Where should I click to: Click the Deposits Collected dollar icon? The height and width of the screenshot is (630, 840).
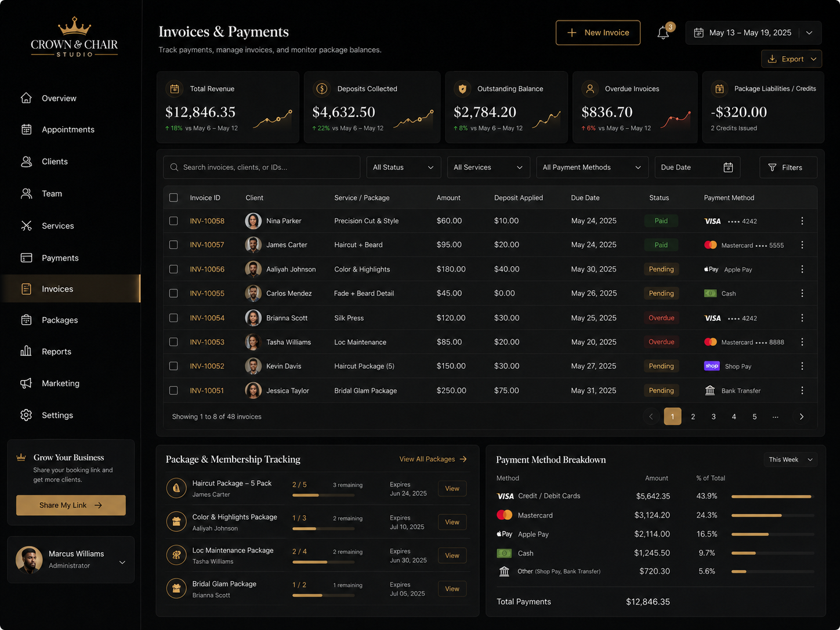(x=321, y=89)
